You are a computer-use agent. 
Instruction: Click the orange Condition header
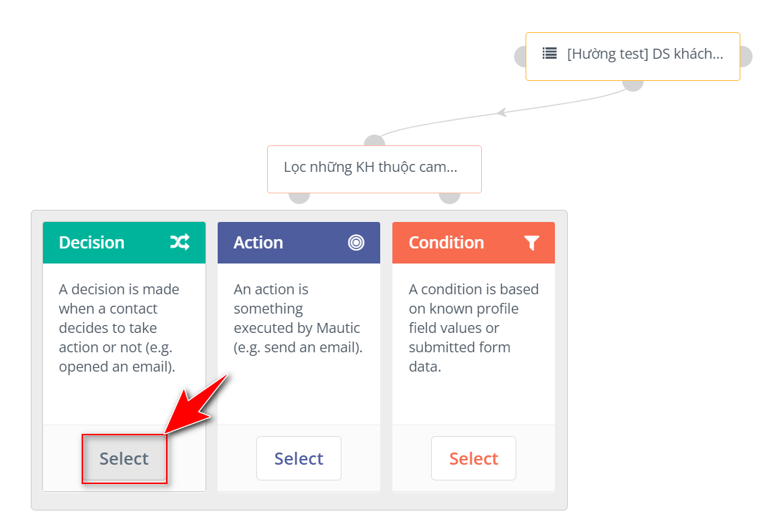point(458,243)
